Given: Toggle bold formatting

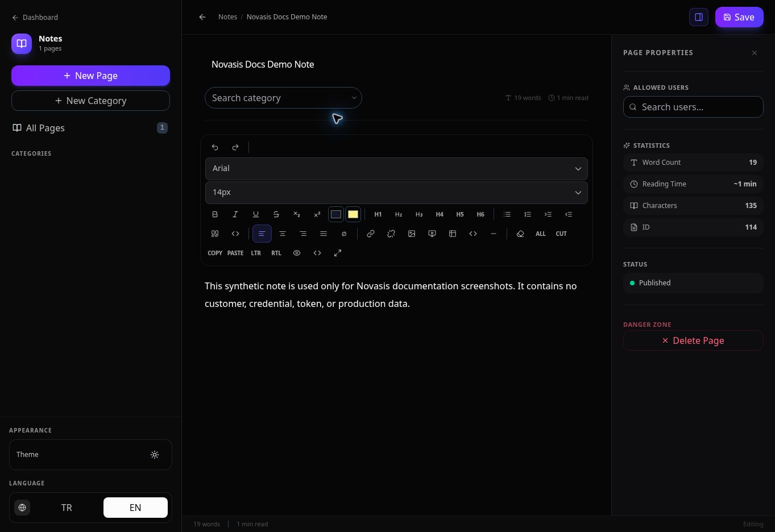Looking at the screenshot, I should [215, 214].
